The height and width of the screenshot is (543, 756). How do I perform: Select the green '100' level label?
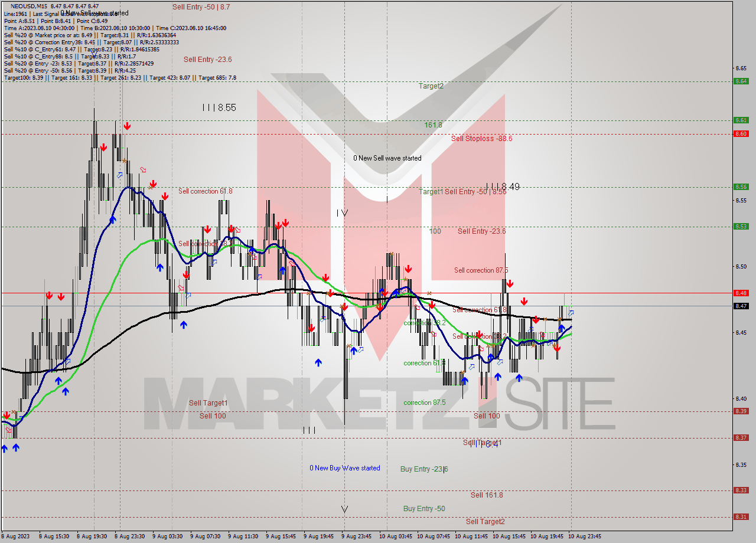tap(435, 231)
